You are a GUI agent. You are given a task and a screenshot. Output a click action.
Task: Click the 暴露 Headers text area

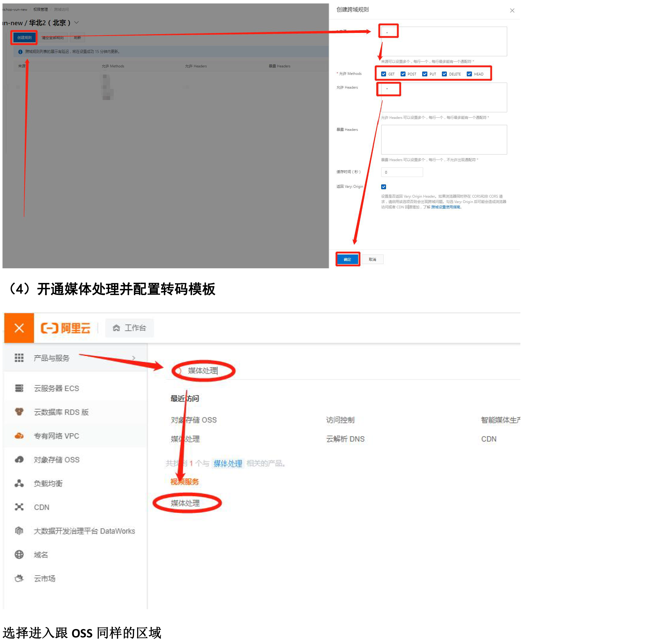tap(443, 140)
